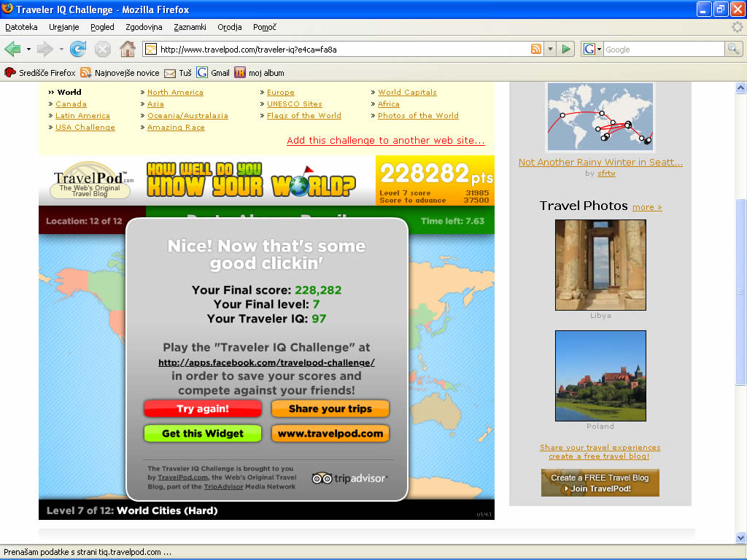Viewport: 747px width, 560px height.
Task: Click the Share your trips button
Action: tap(330, 408)
